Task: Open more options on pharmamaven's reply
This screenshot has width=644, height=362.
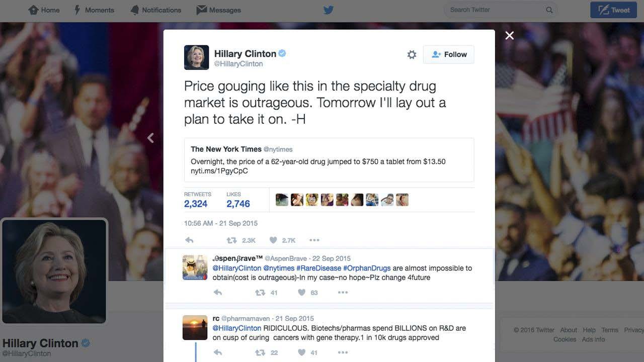Action: (343, 352)
